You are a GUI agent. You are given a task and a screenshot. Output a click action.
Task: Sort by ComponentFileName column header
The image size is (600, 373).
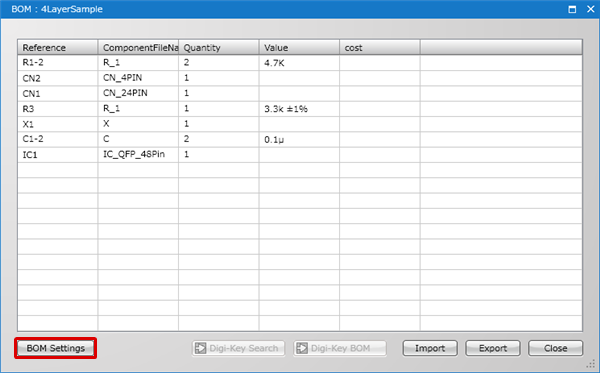coord(138,47)
